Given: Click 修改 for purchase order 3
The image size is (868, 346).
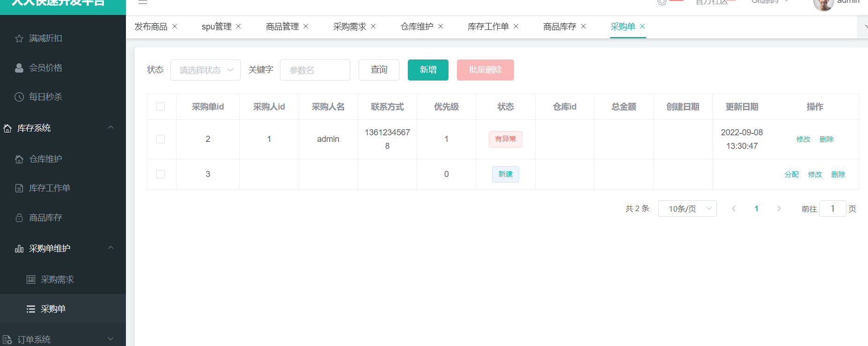Looking at the screenshot, I should click(815, 174).
